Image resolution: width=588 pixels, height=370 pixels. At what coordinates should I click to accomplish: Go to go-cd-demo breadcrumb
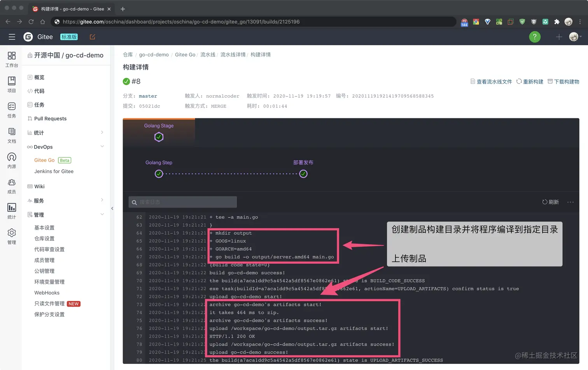point(154,54)
